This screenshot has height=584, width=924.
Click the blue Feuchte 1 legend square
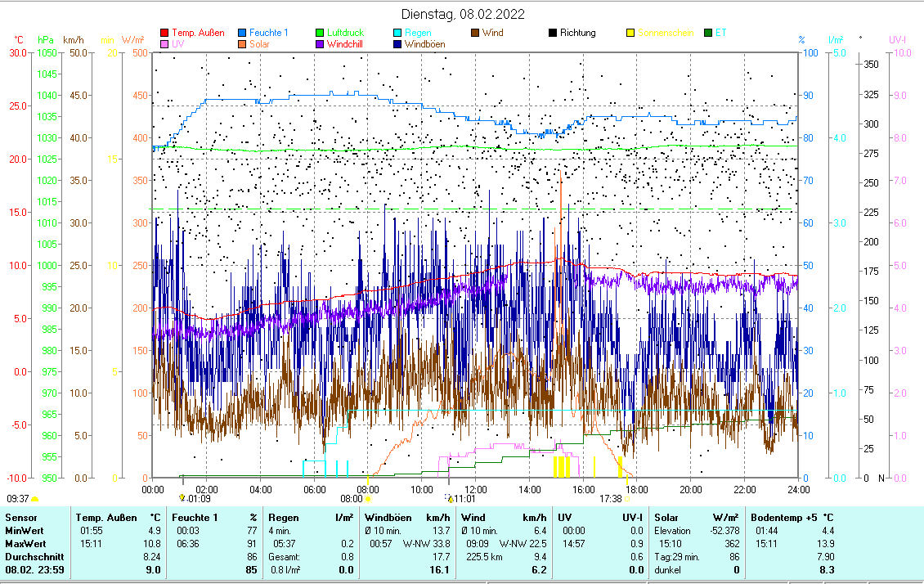(242, 34)
